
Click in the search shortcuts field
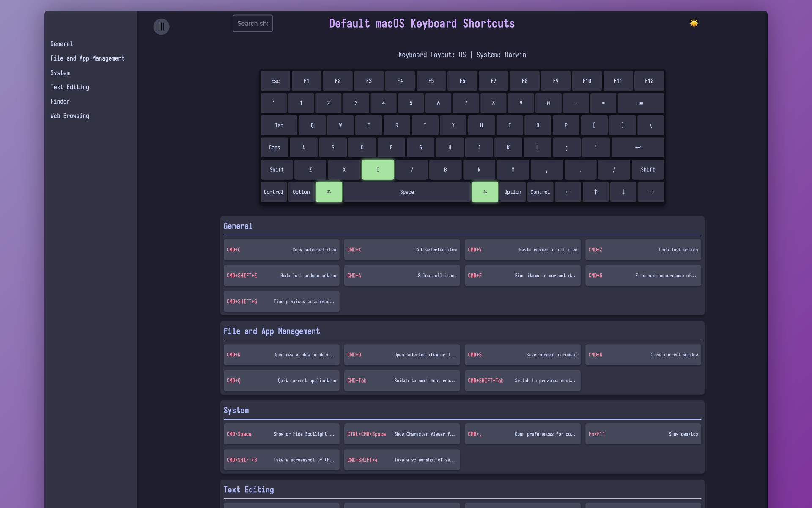[252, 23]
